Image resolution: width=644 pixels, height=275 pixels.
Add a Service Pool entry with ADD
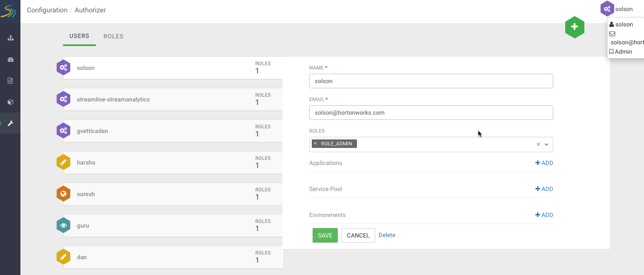pos(544,189)
